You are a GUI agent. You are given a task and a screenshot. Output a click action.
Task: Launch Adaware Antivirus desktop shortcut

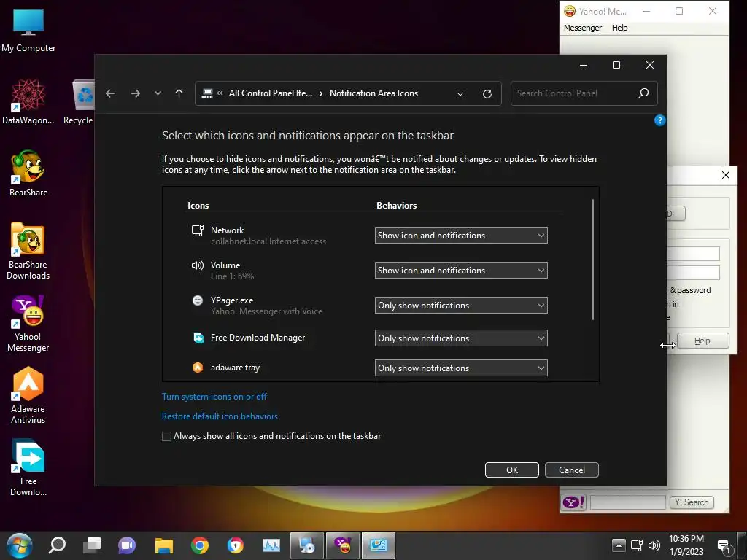tap(28, 395)
